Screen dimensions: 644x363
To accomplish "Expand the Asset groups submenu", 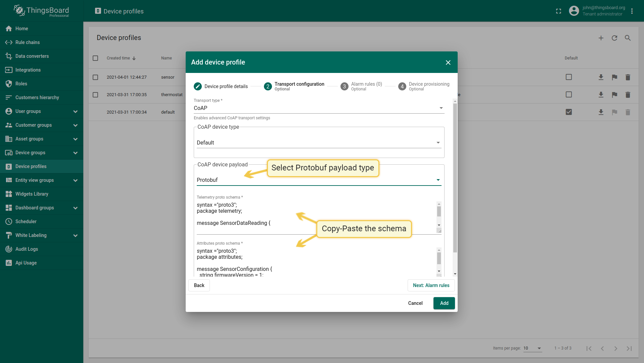I will (x=76, y=139).
